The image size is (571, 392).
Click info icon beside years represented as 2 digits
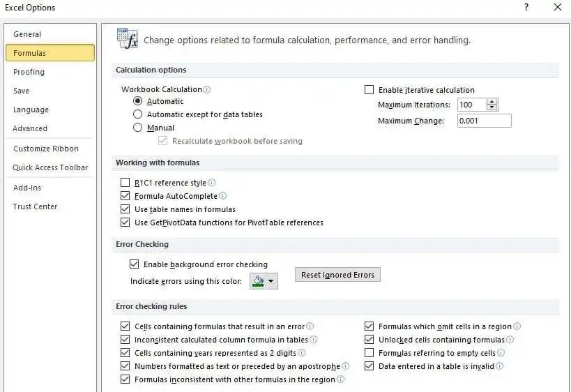(x=301, y=353)
